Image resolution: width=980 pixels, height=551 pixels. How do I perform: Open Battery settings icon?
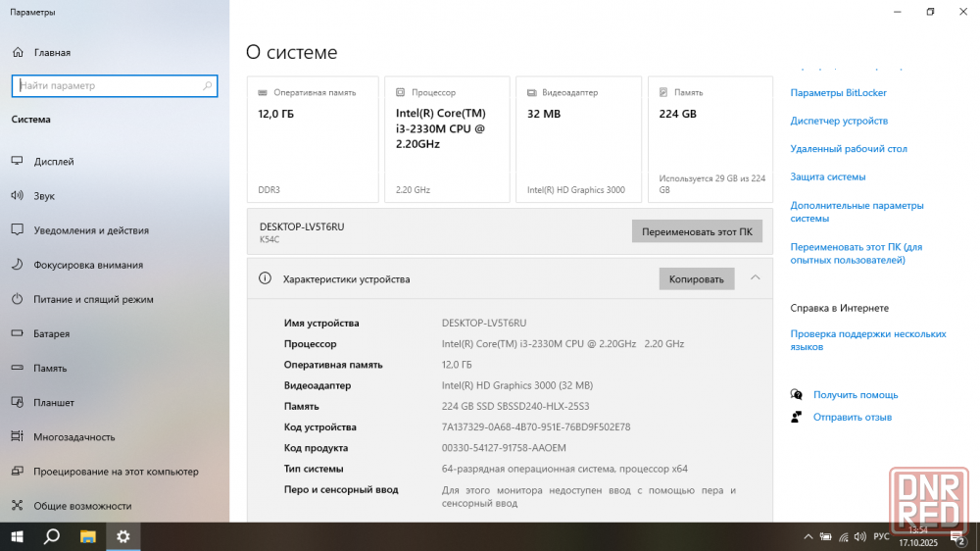[17, 334]
